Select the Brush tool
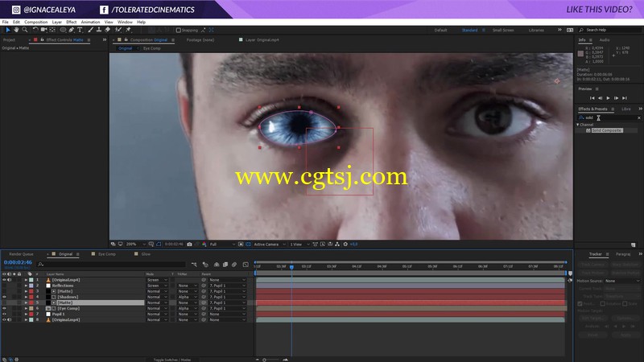This screenshot has width=644, height=362. coord(90,30)
